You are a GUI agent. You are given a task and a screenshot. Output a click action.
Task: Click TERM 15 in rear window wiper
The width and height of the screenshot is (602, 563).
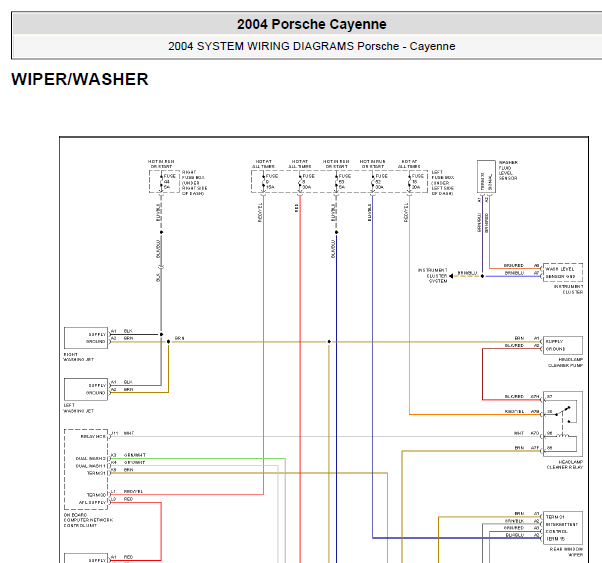pyautogui.click(x=555, y=539)
